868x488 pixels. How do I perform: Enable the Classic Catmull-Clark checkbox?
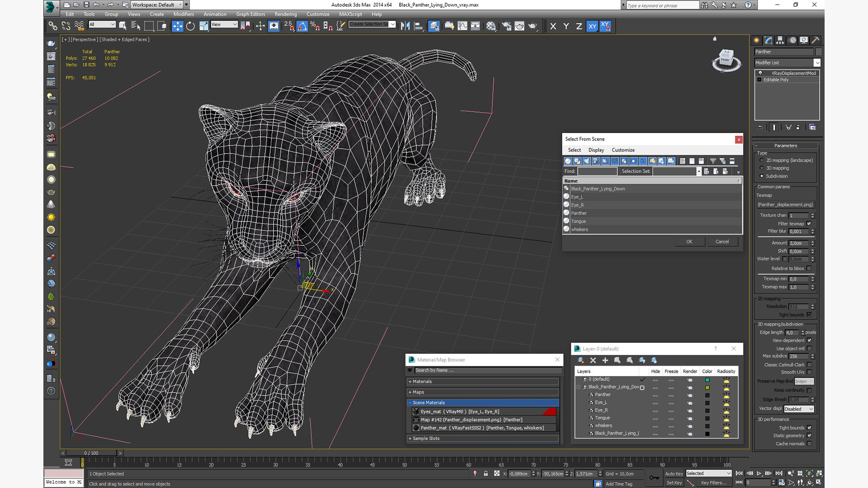tap(809, 365)
